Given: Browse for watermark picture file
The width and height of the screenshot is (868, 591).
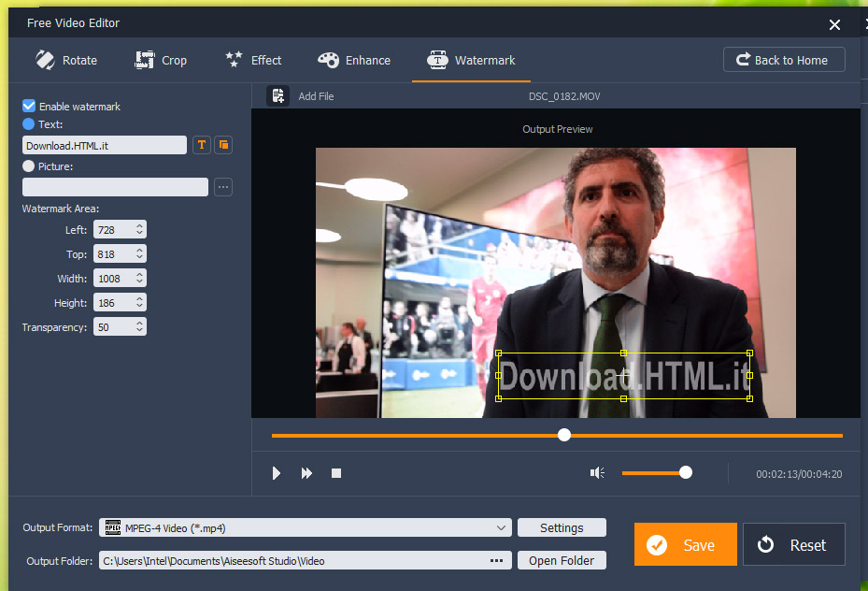Looking at the screenshot, I should pyautogui.click(x=223, y=187).
